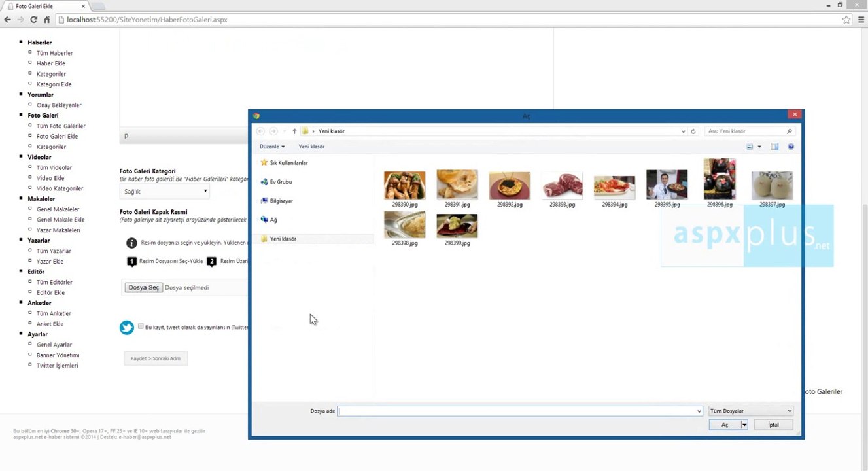This screenshot has height=471, width=868.
Task: Go forward in the file dialog
Action: tap(273, 131)
